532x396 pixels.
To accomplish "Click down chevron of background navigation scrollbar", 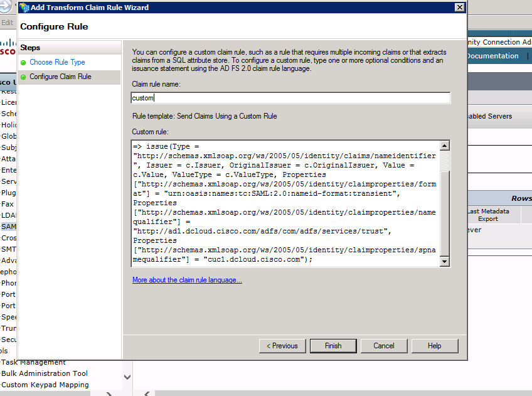I will [127, 377].
